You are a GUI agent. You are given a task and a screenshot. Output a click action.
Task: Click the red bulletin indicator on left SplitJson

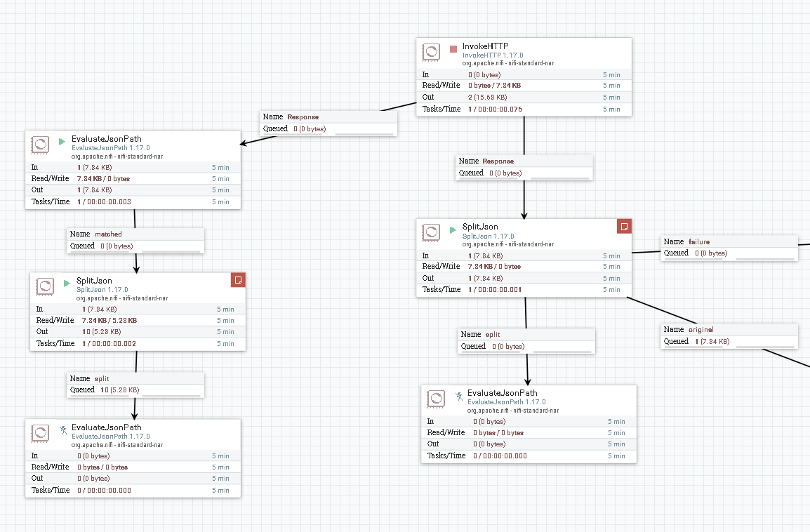[x=237, y=280]
